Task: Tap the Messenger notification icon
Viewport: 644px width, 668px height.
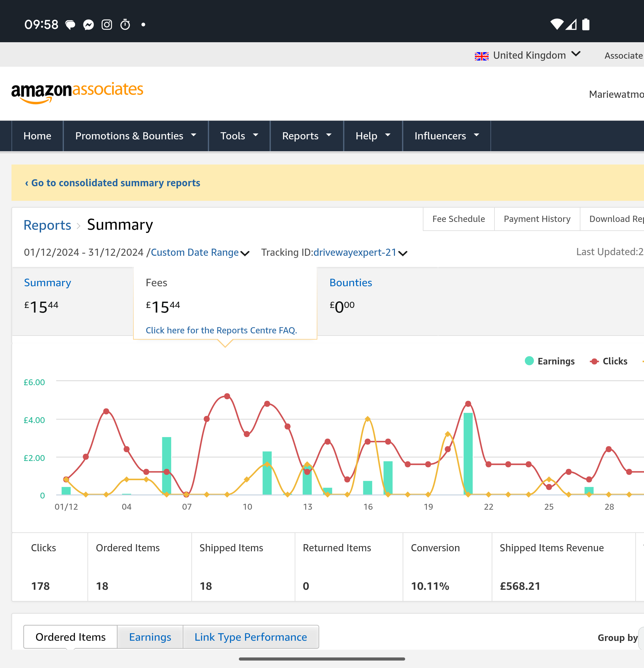Action: tap(88, 25)
